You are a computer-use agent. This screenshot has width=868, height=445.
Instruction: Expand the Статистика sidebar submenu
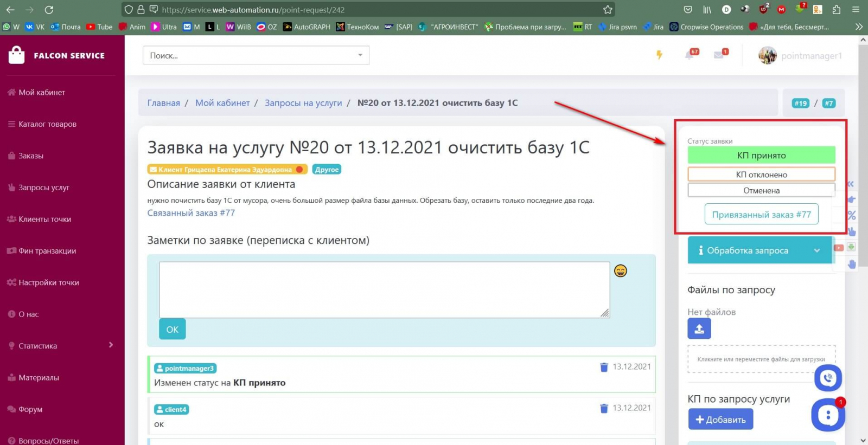tap(62, 346)
